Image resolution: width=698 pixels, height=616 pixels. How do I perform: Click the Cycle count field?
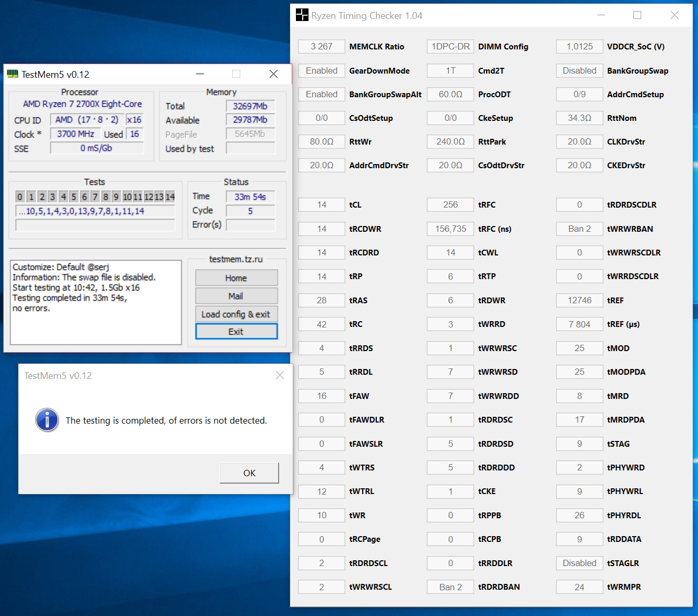250,211
